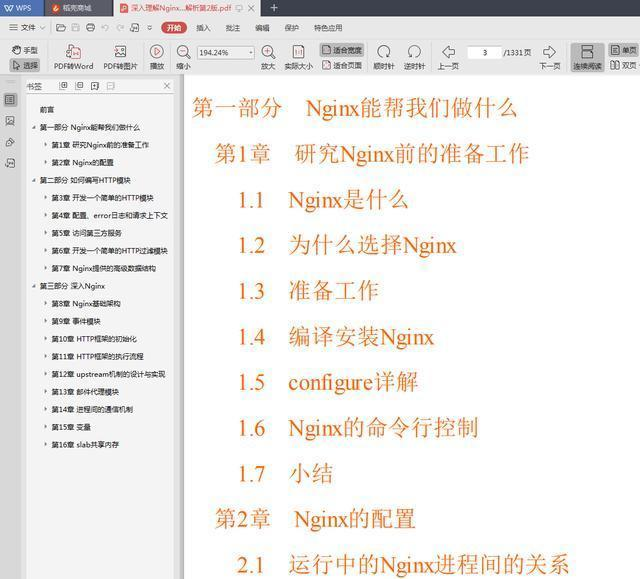Screen dimensions: 640x579
Task: Open the 前言 bookmark
Action: (x=47, y=110)
